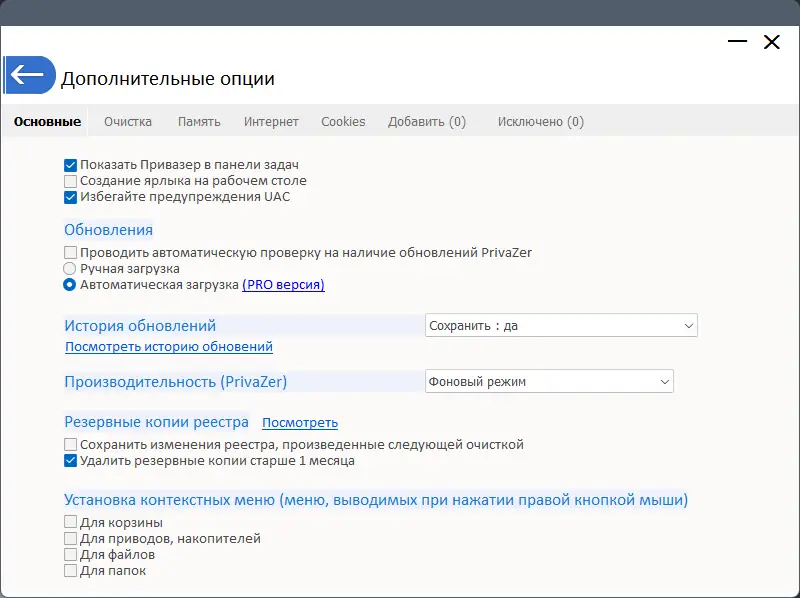Toggle 'Избегайте предупреждения UAC' checkbox
The image size is (800, 598).
click(70, 197)
